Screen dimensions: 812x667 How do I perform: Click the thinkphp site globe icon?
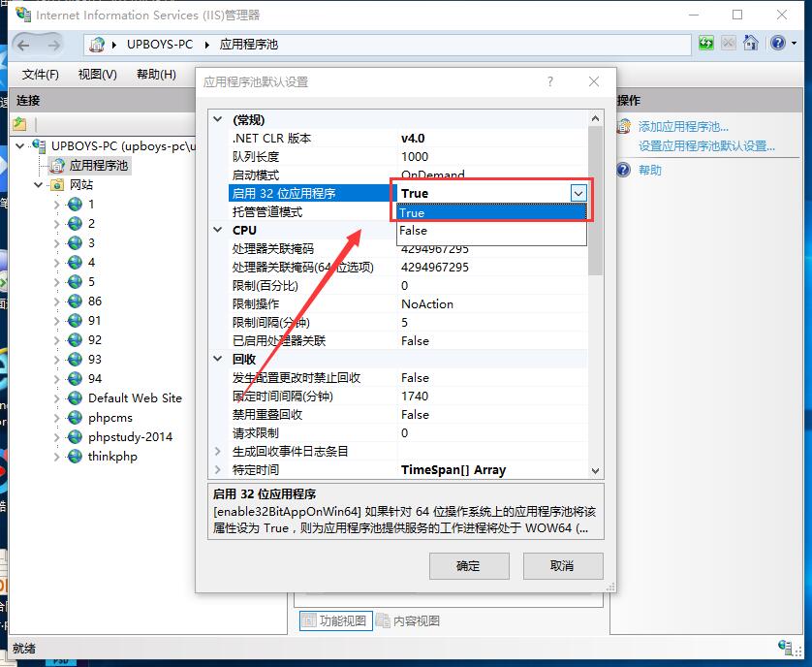point(75,457)
